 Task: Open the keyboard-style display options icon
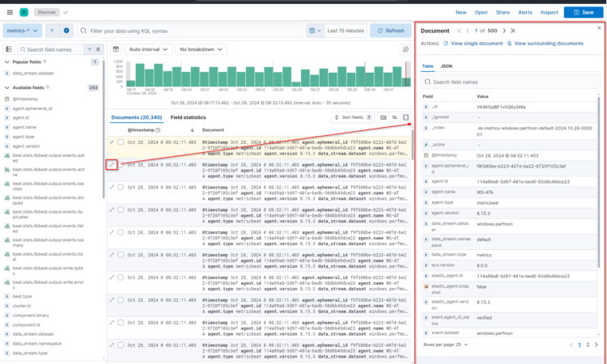384,117
